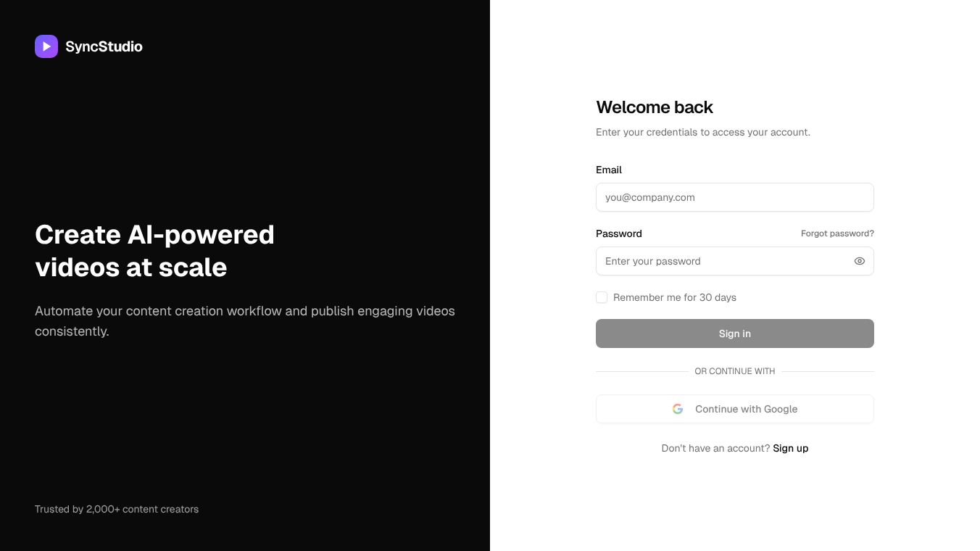
Task: Click the OR CONTINUE WITH divider text
Action: pyautogui.click(x=734, y=371)
